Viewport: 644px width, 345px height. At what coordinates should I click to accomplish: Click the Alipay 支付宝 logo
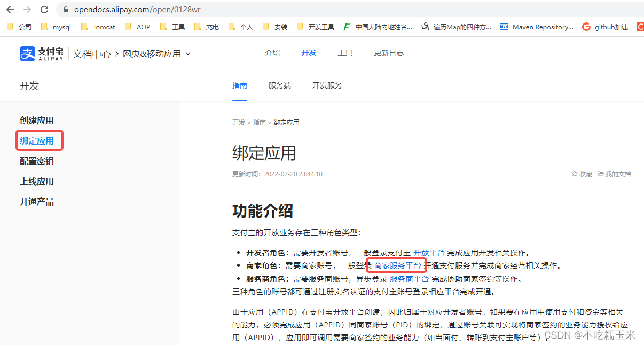pos(42,53)
